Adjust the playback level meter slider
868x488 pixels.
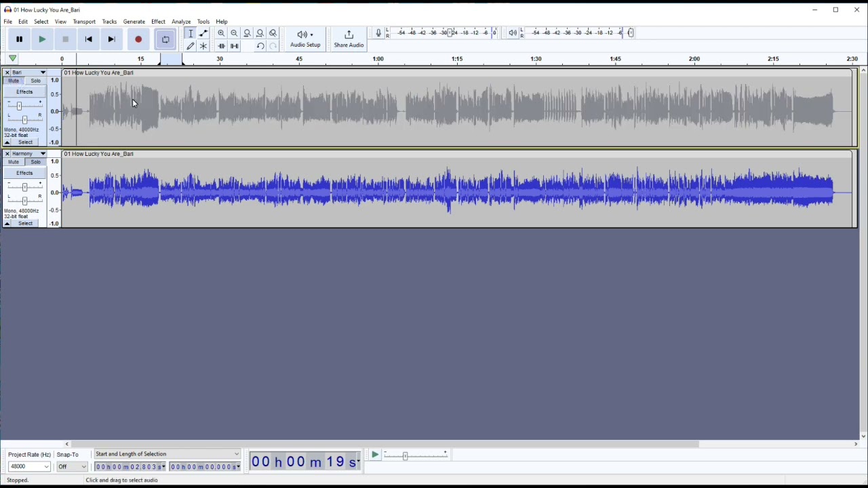(x=631, y=33)
